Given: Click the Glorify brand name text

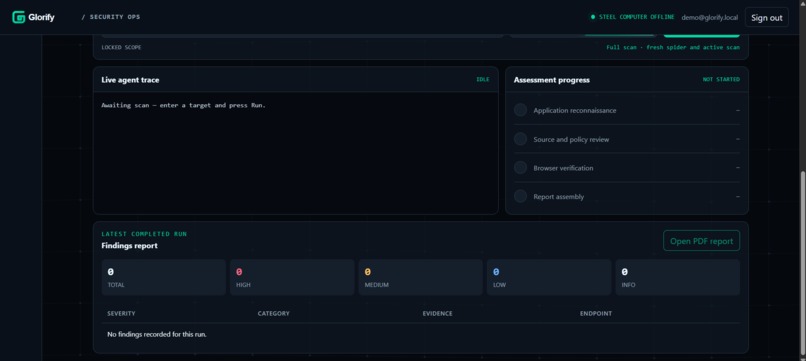Looking at the screenshot, I should click(x=41, y=17).
